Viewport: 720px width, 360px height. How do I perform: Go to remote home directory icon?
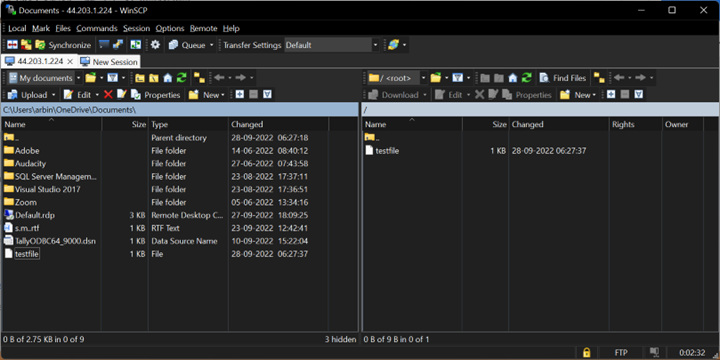point(513,78)
